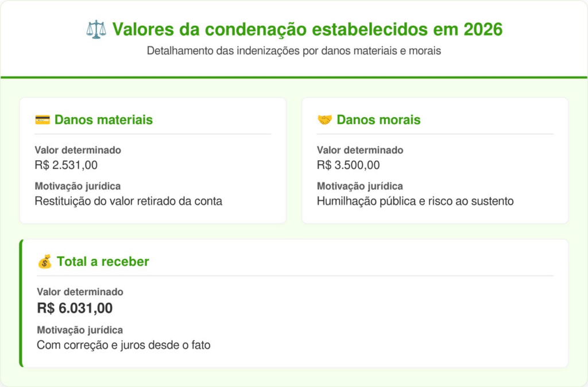588x387 pixels.
Task: Select the "Danos morais" card heading
Action: (378, 120)
